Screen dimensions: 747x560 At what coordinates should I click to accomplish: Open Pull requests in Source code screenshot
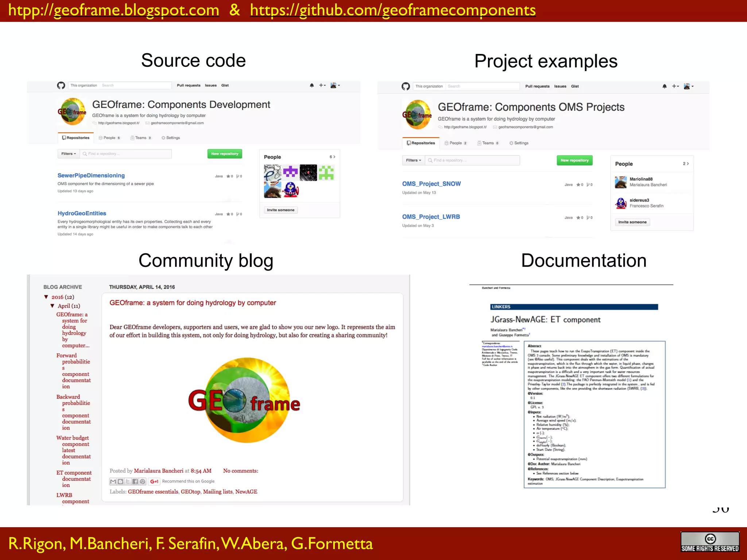tap(189, 85)
